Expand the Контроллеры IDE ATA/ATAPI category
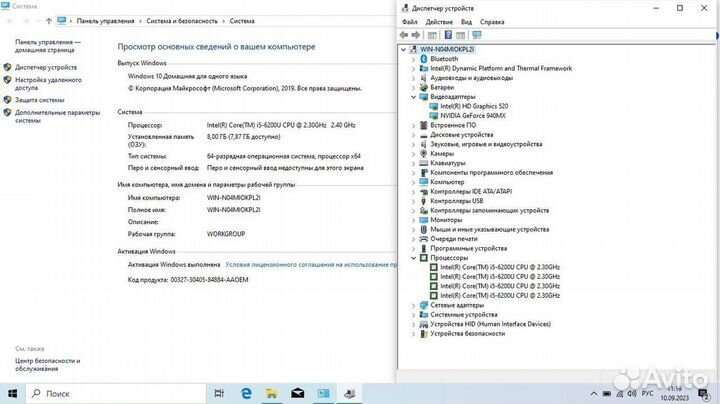The width and height of the screenshot is (720, 404). [x=413, y=191]
